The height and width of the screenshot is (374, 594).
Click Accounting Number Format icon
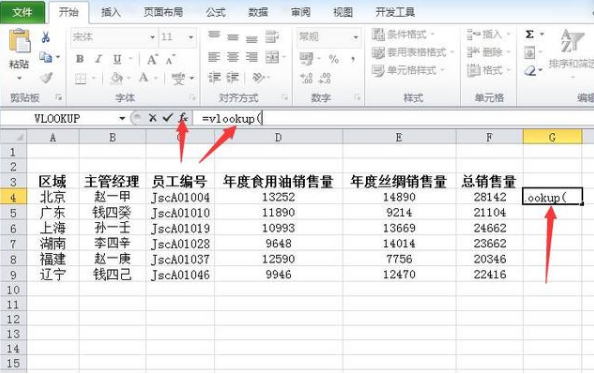pyautogui.click(x=306, y=59)
